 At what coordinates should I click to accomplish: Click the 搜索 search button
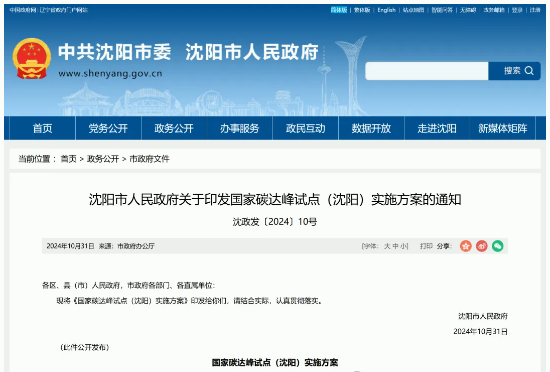tap(514, 71)
